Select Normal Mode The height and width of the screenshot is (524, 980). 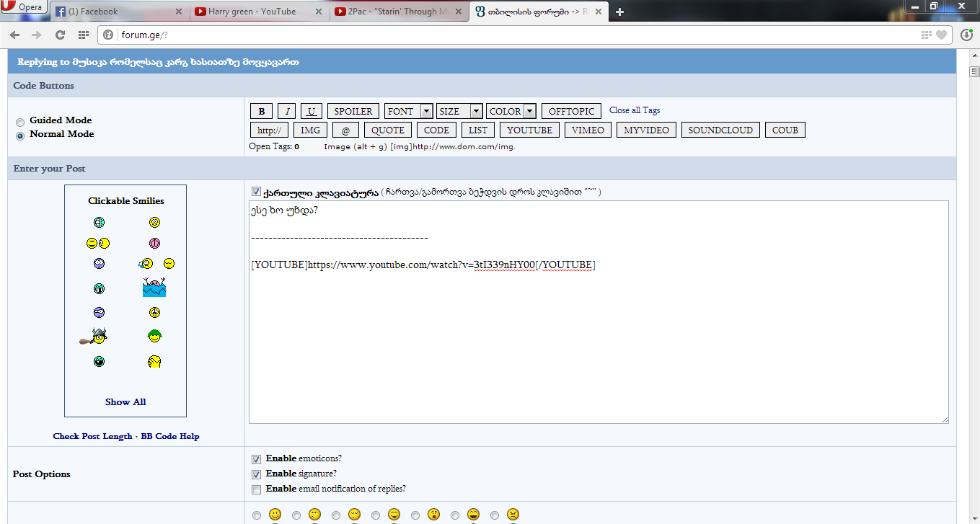(x=20, y=136)
